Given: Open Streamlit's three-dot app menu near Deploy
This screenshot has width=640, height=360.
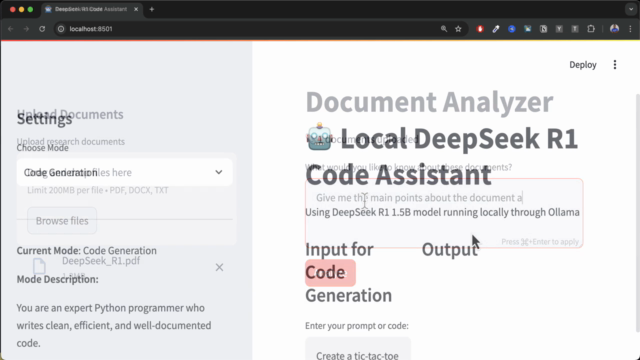Looking at the screenshot, I should [615, 64].
